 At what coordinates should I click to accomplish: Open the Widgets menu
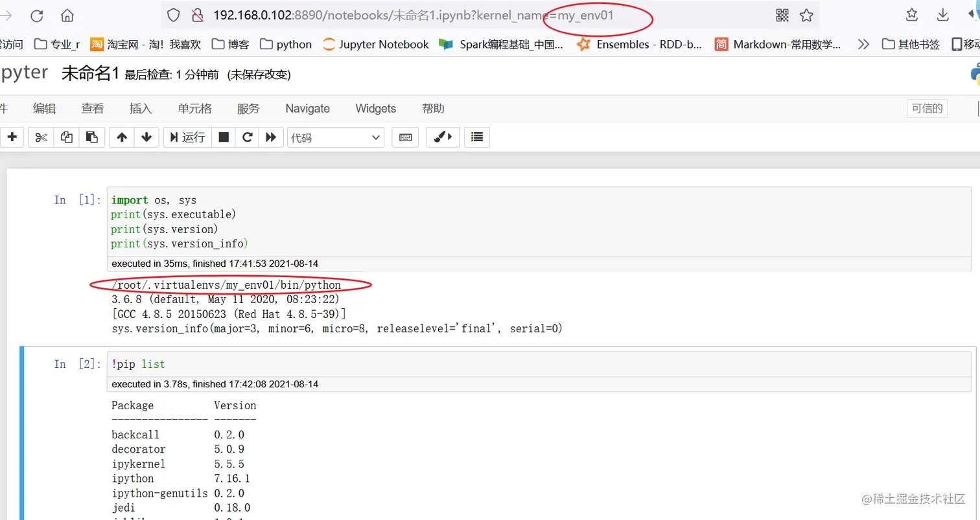[x=376, y=108]
